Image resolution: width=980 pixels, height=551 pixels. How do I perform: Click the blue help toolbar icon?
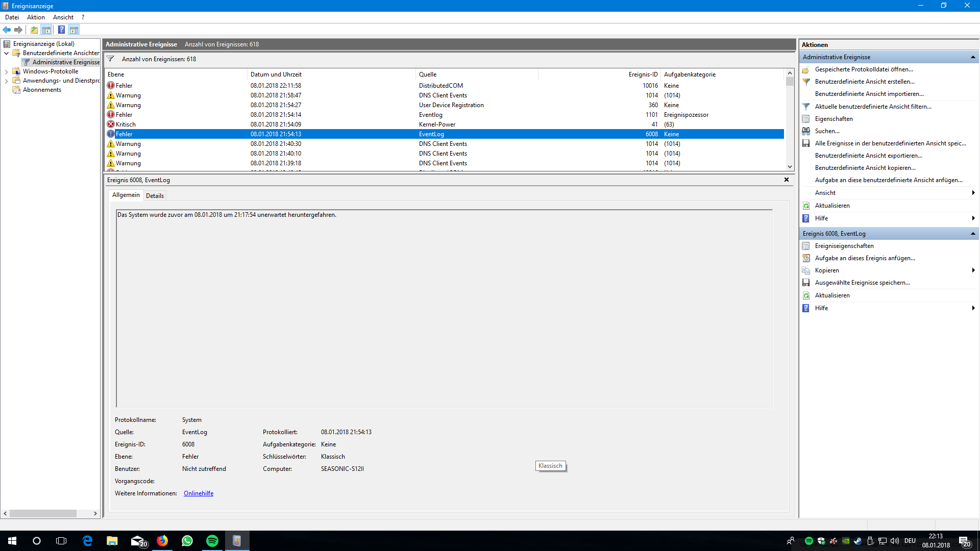point(61,30)
